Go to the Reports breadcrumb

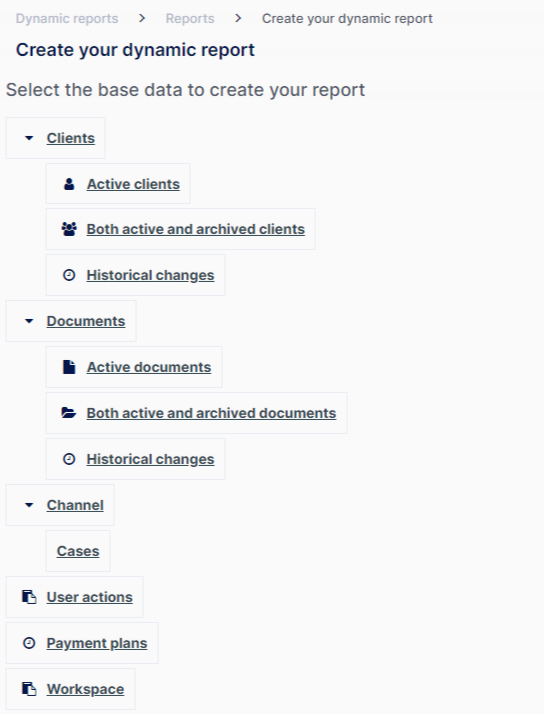[190, 19]
